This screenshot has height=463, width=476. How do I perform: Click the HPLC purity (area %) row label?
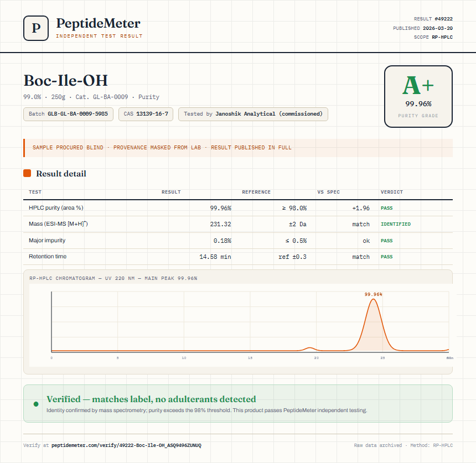56,208
